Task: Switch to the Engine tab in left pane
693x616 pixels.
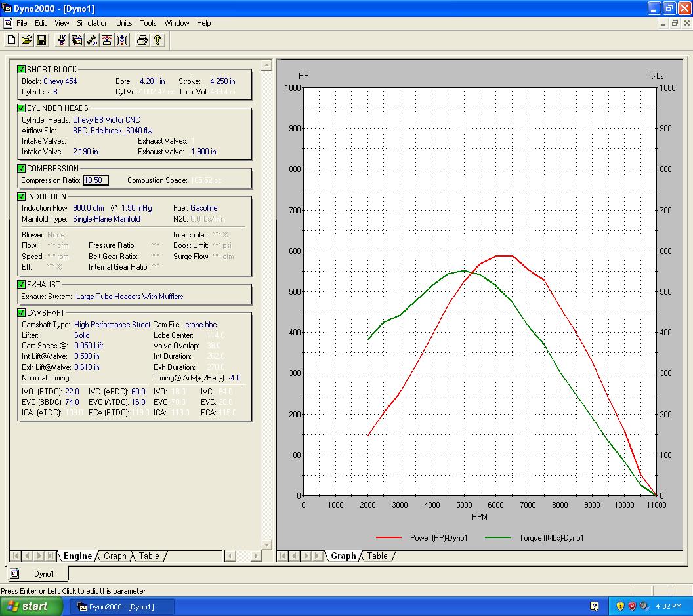Action: coord(78,556)
